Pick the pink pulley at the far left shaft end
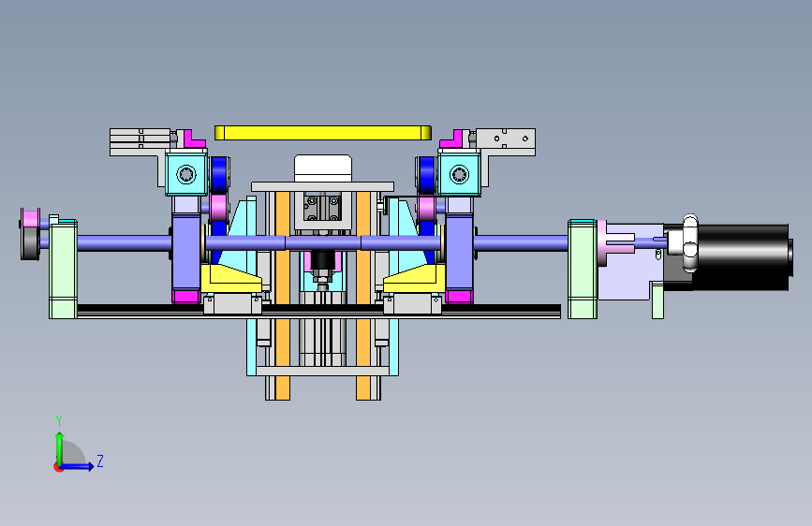 pos(31,218)
